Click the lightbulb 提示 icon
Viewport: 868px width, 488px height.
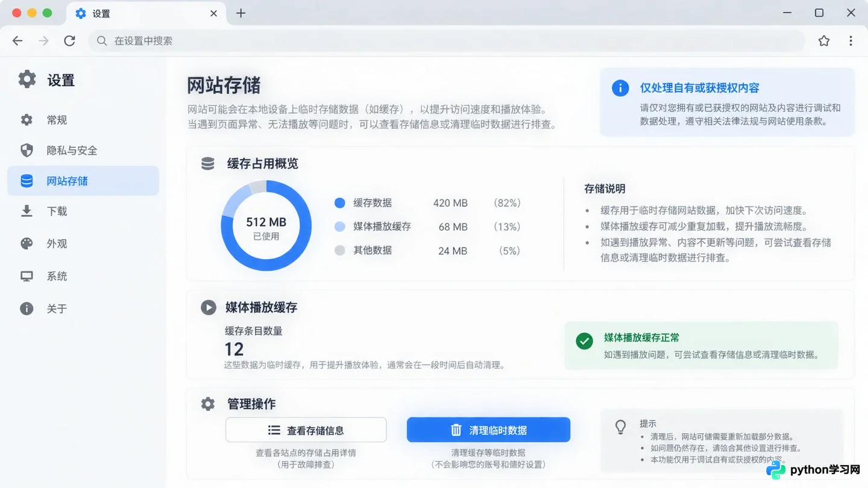coord(620,427)
